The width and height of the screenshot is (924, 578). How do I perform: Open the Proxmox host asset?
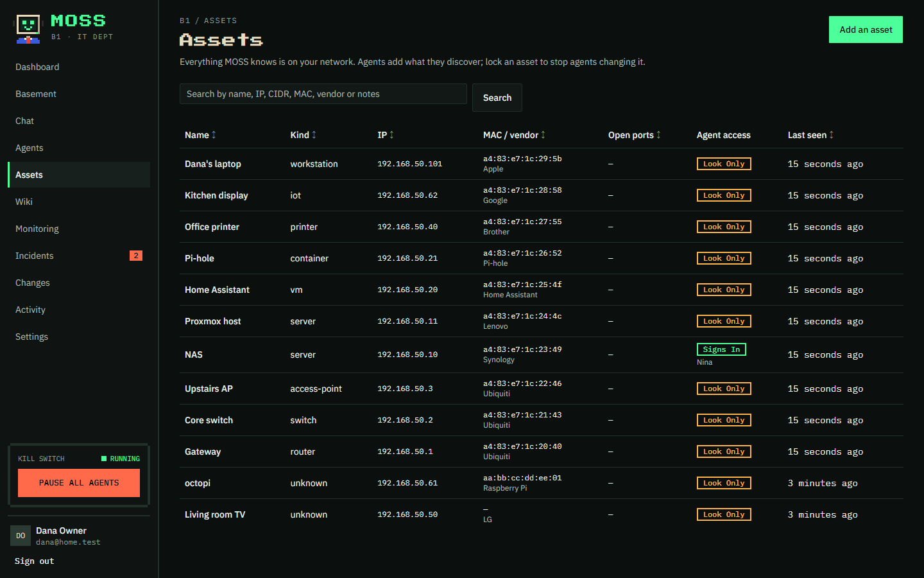coord(213,321)
